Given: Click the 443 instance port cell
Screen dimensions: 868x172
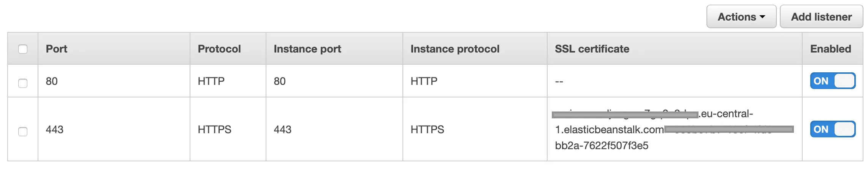Looking at the screenshot, I should 282,130.
